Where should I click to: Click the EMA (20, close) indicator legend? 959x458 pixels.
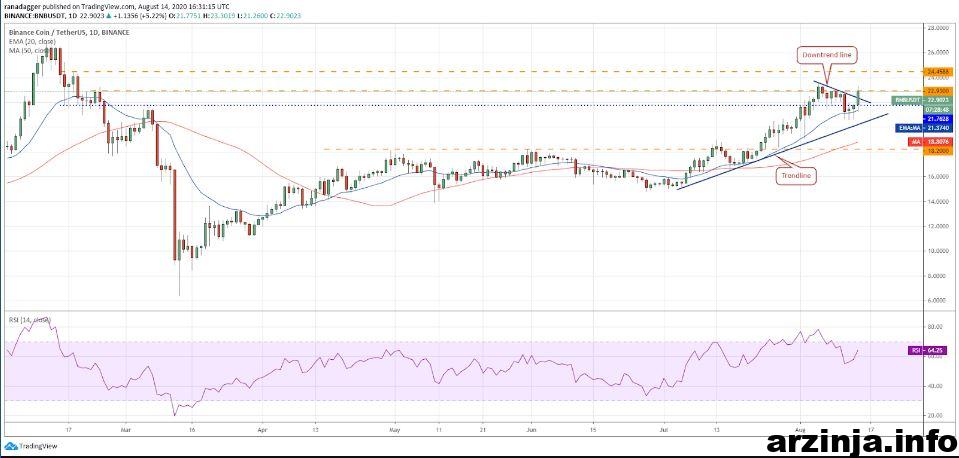32,41
